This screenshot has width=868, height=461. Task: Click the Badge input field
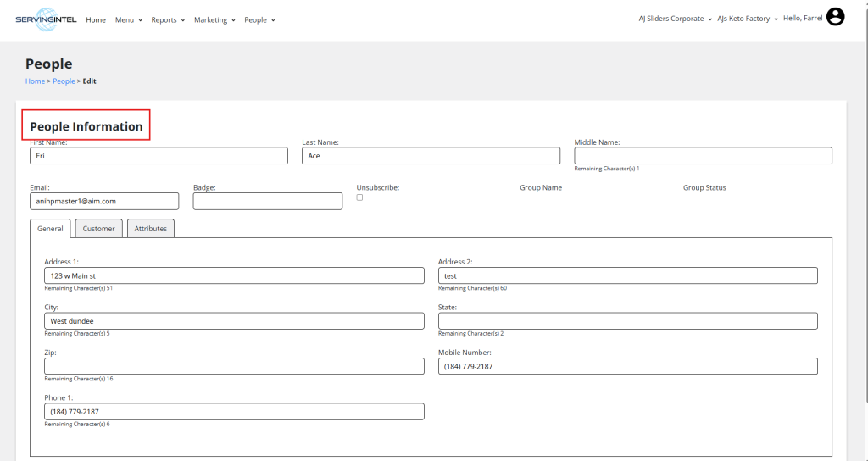tap(267, 201)
